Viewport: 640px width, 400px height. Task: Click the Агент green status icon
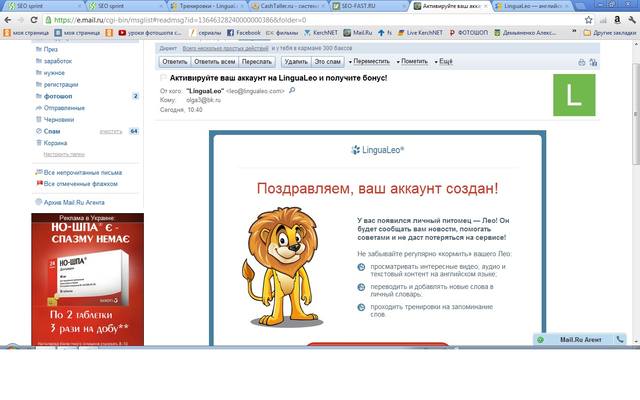tap(540, 340)
